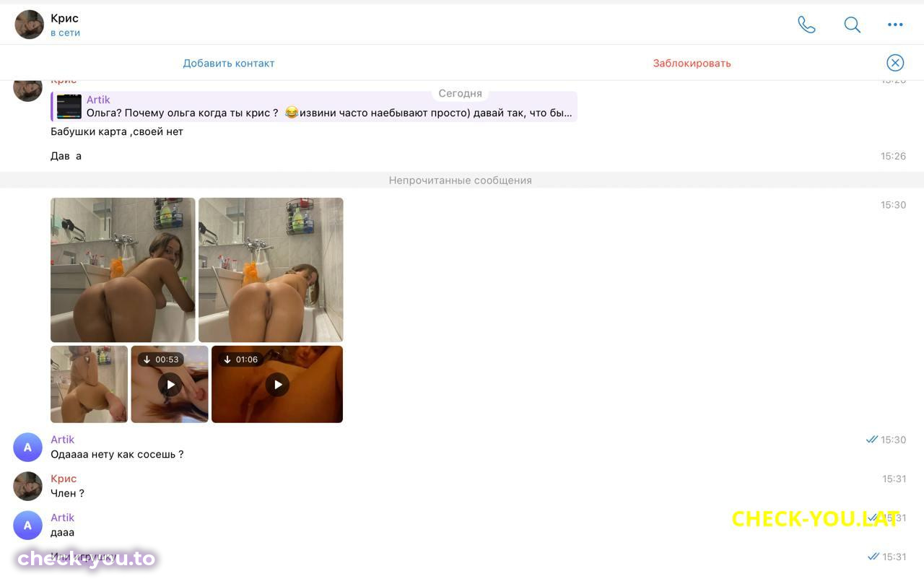Start a voice call with Крис
Screen dimensions: 924x584
[x=806, y=25]
